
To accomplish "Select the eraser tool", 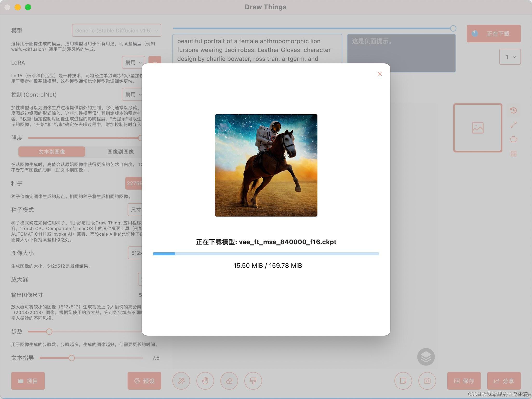I will [229, 381].
